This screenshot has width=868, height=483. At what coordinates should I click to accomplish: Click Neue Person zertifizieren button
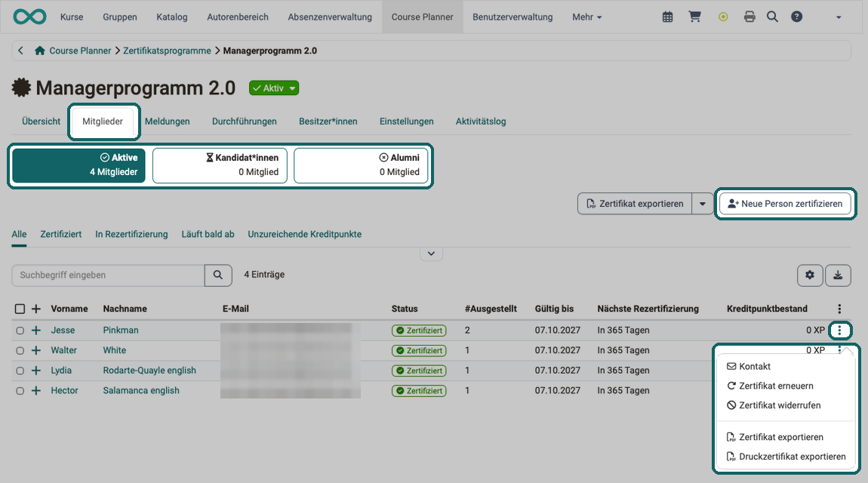coord(785,204)
